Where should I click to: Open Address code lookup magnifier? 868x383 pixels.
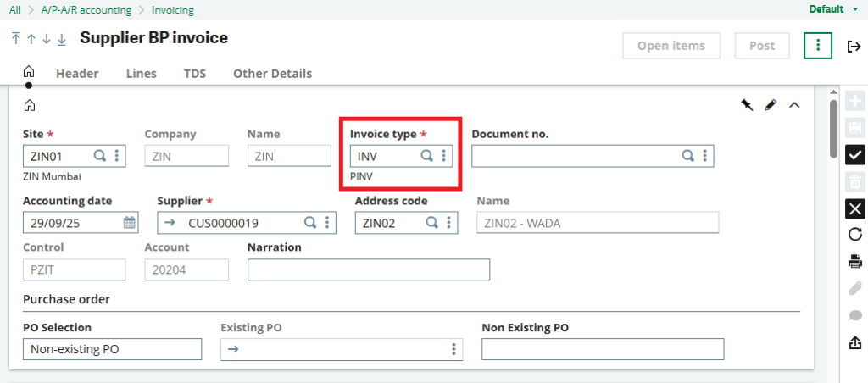click(431, 223)
